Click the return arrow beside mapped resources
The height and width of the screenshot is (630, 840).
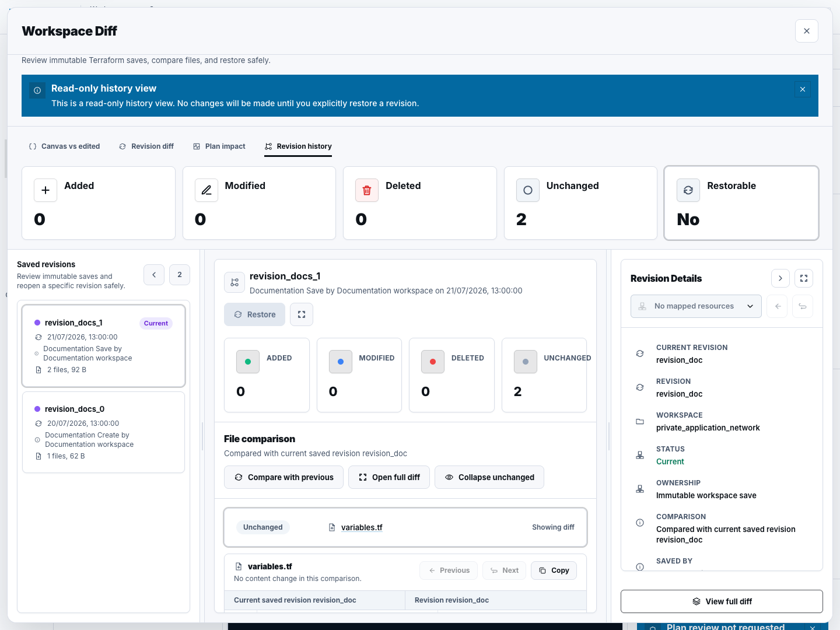pos(803,306)
